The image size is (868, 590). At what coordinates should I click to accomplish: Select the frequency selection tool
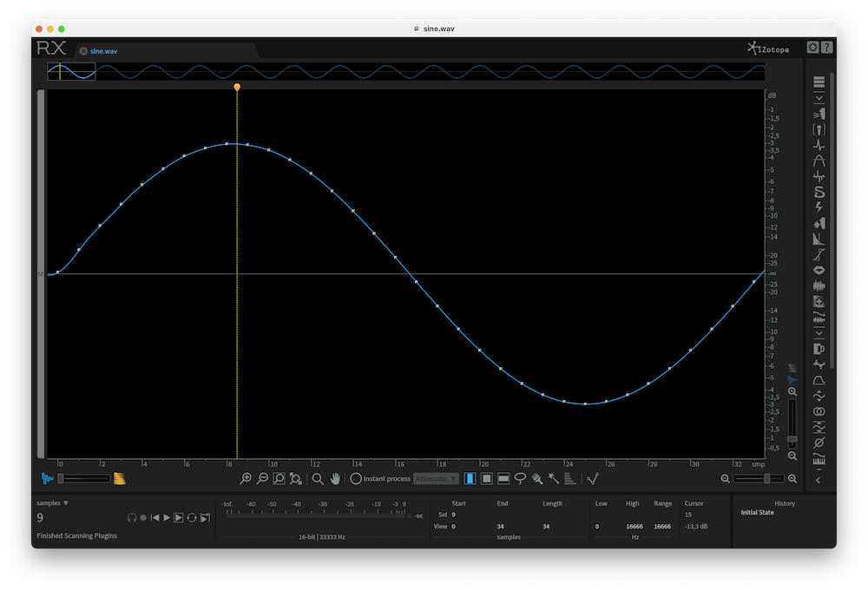coord(503,479)
